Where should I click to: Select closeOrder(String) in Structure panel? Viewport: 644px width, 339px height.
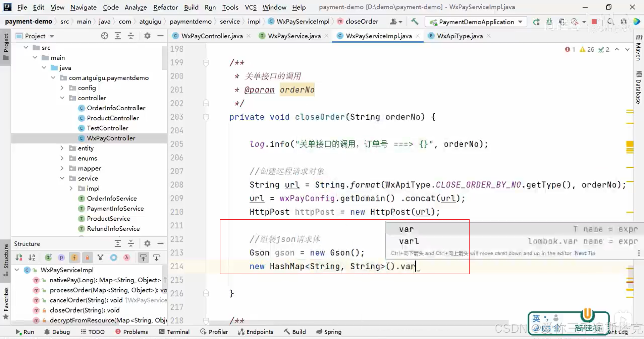pos(85,310)
